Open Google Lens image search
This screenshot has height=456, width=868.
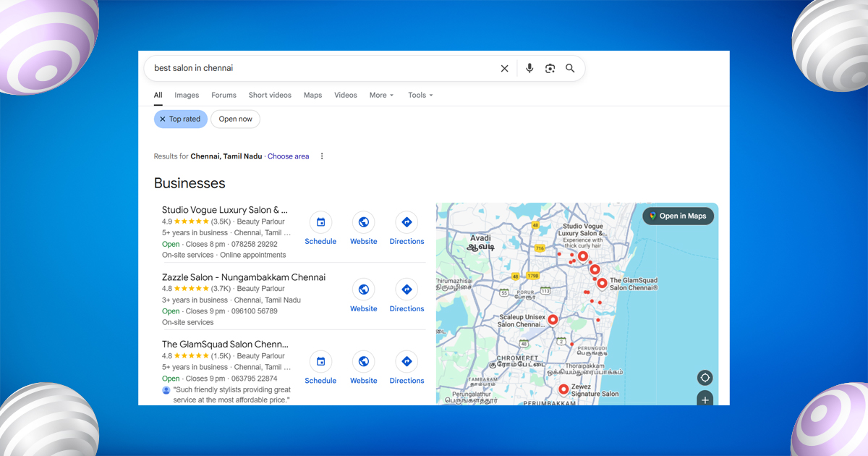pyautogui.click(x=550, y=68)
